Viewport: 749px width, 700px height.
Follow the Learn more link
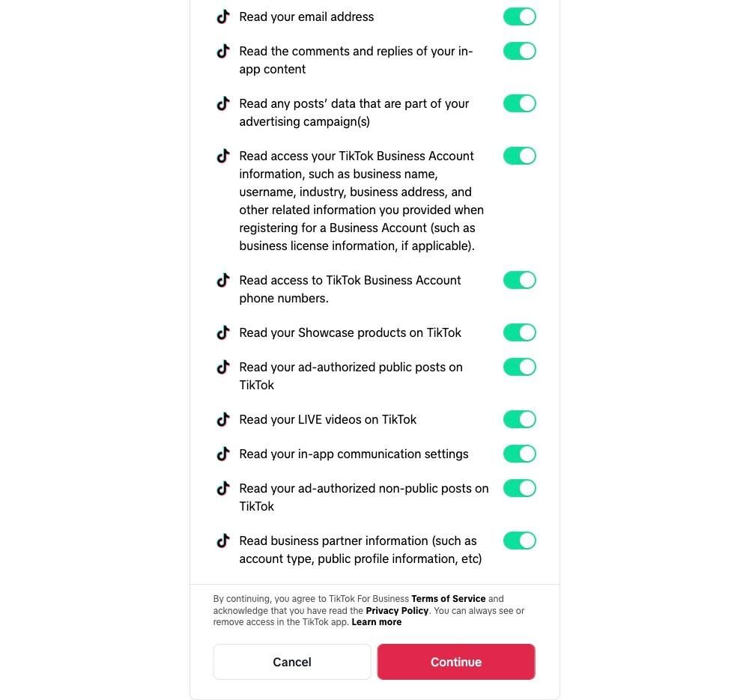point(377,622)
